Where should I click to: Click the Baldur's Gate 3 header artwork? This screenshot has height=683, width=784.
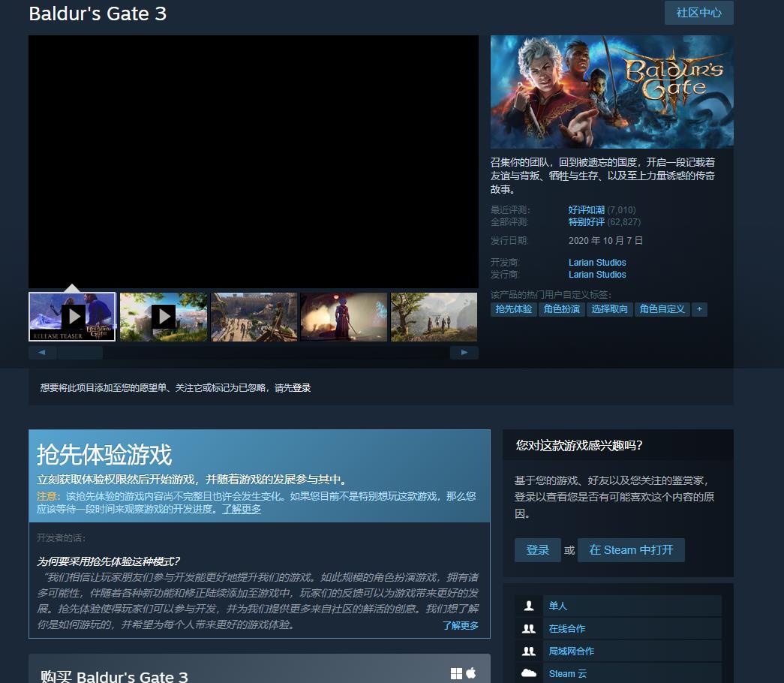[612, 92]
